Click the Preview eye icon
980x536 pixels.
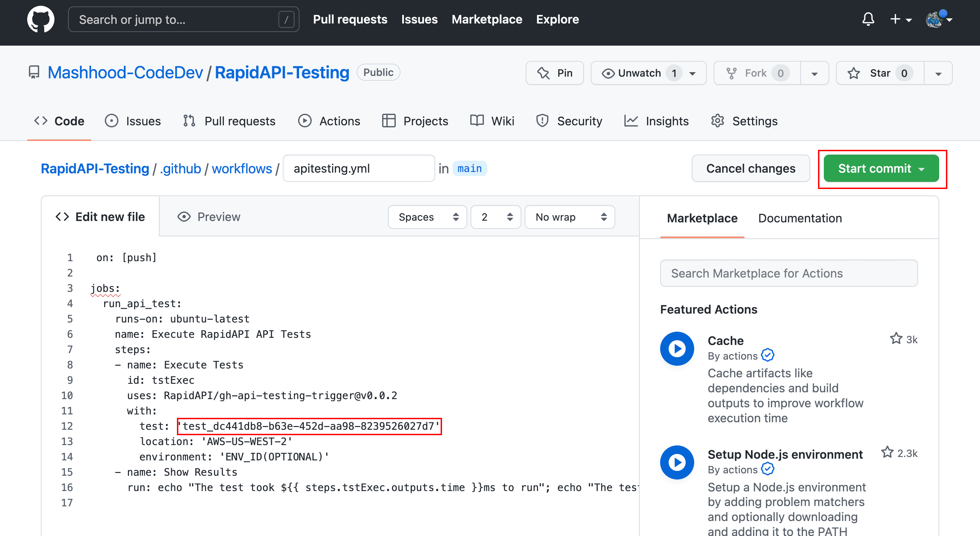(x=184, y=217)
